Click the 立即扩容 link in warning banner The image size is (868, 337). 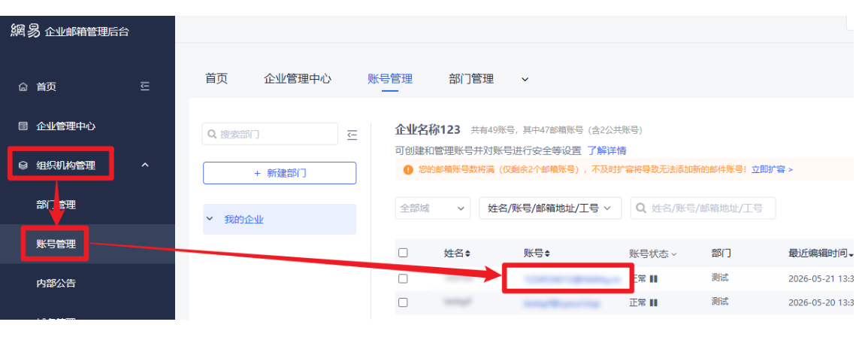pos(772,169)
